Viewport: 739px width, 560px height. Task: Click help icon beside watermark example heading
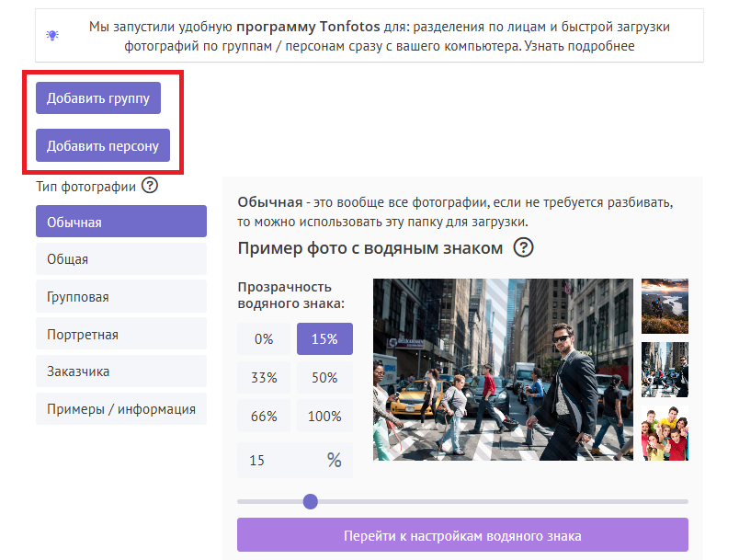pos(524,247)
